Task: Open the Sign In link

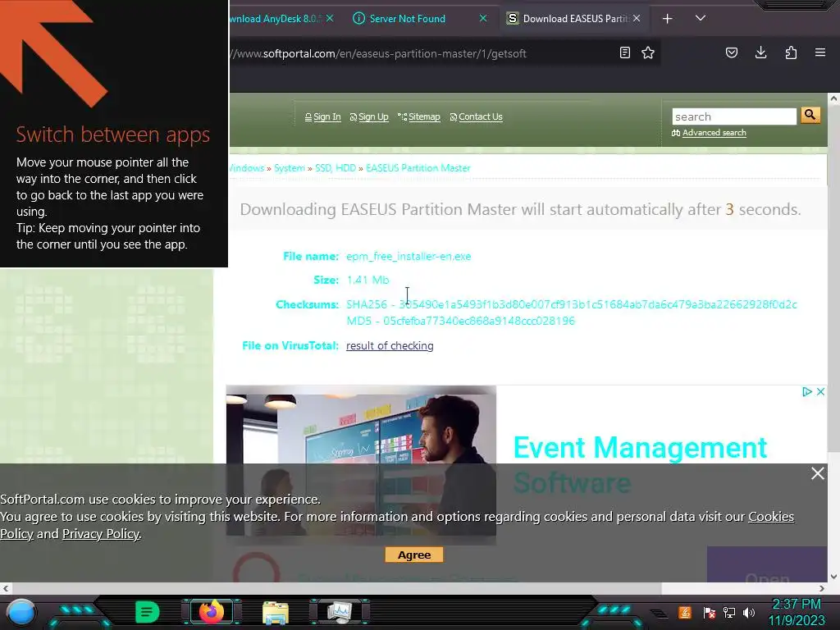Action: point(326,116)
